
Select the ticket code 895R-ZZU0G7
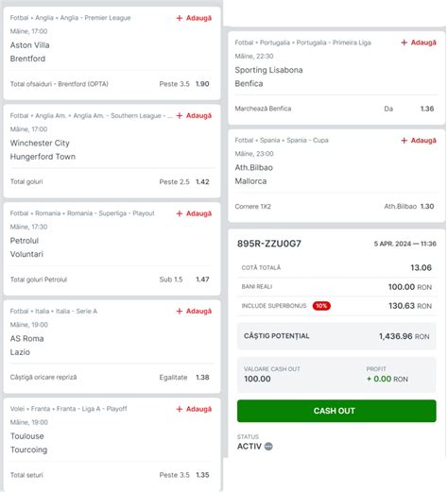(269, 244)
